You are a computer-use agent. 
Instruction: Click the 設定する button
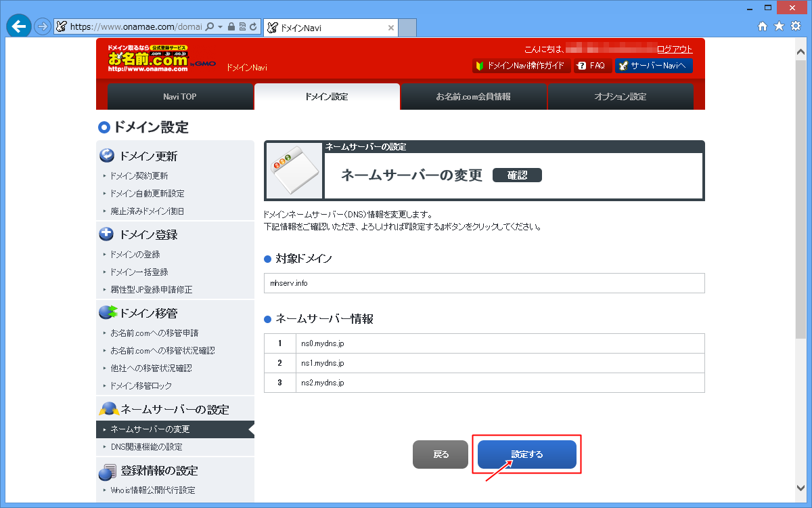(526, 454)
